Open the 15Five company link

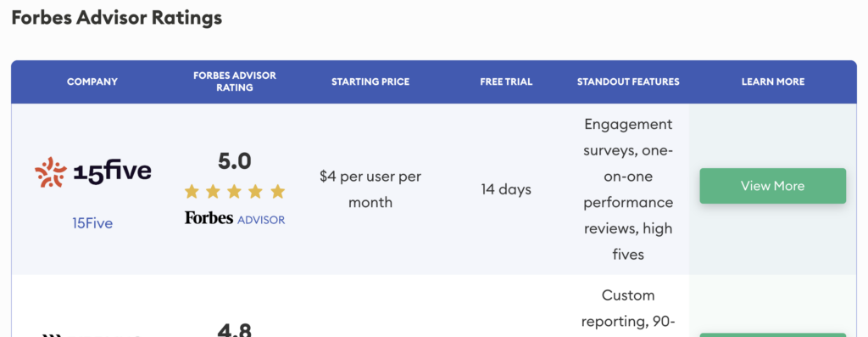pyautogui.click(x=92, y=223)
